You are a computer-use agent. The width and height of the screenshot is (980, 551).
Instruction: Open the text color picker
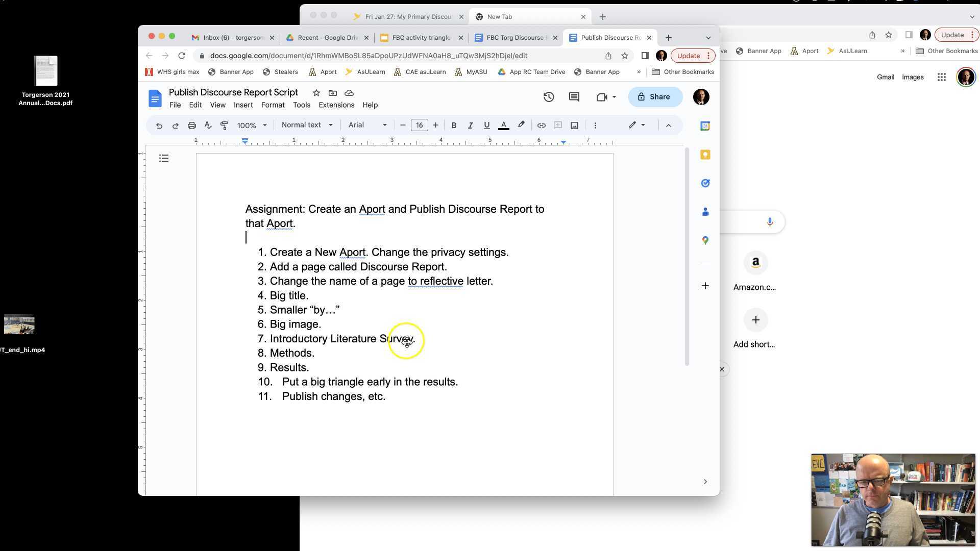tap(503, 125)
